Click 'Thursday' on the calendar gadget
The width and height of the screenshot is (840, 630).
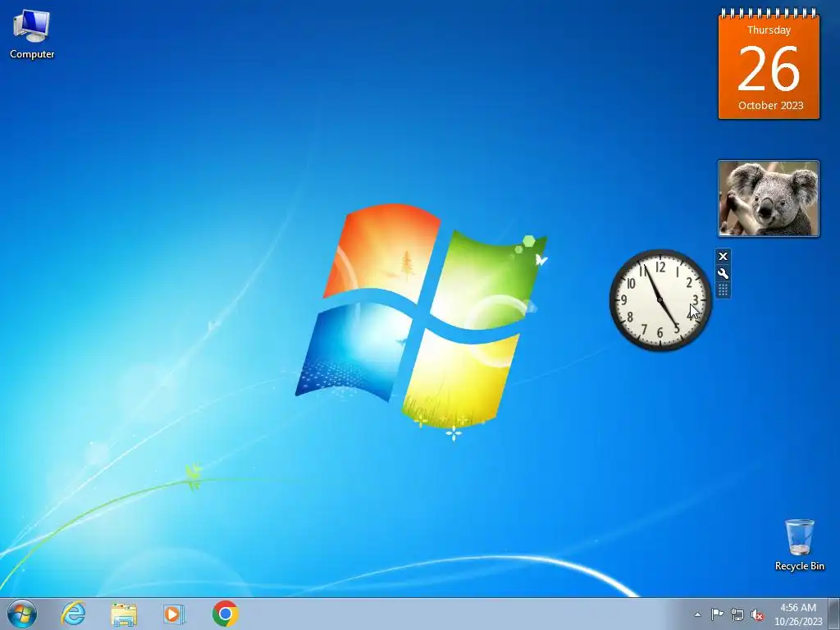click(769, 30)
